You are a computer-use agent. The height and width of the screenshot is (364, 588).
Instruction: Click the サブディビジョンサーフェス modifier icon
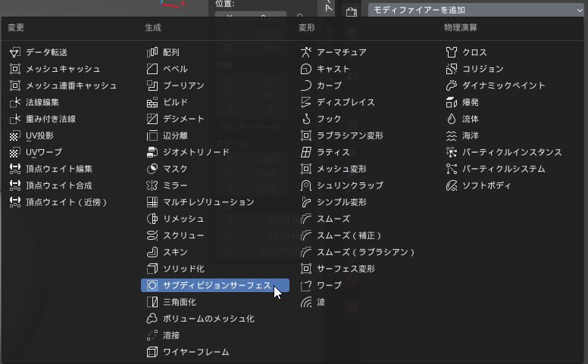152,285
